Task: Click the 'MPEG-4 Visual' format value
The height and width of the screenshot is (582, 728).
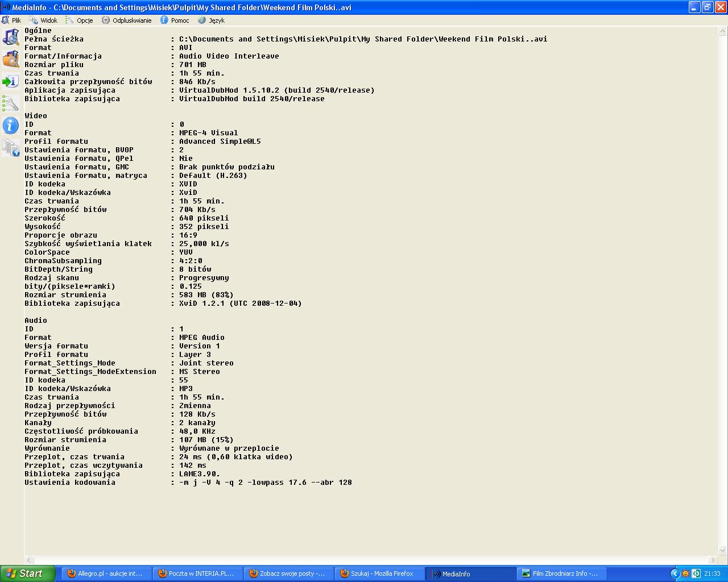Action: click(x=209, y=133)
